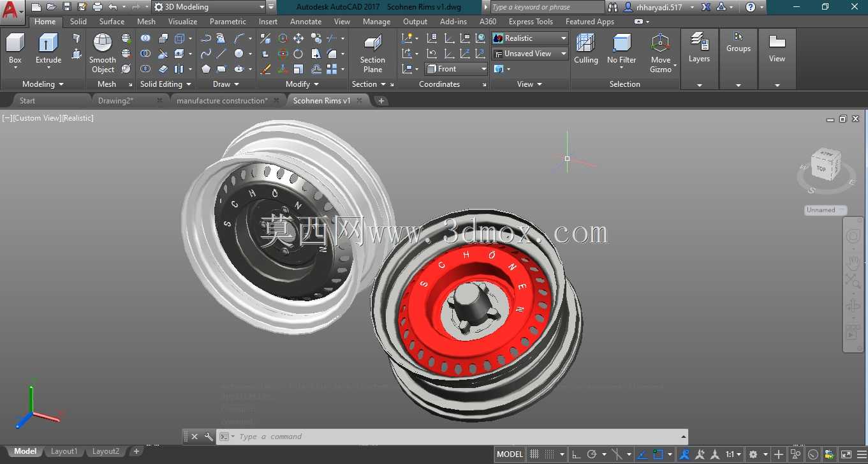This screenshot has width=868, height=464.
Task: Open the annotation scale 1:1 dropdown
Action: click(x=733, y=454)
